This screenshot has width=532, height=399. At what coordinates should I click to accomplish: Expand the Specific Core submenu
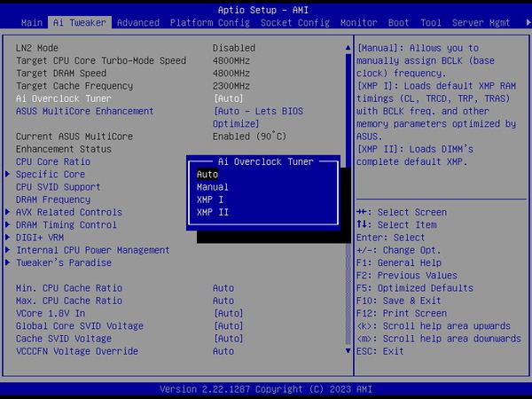coord(51,175)
